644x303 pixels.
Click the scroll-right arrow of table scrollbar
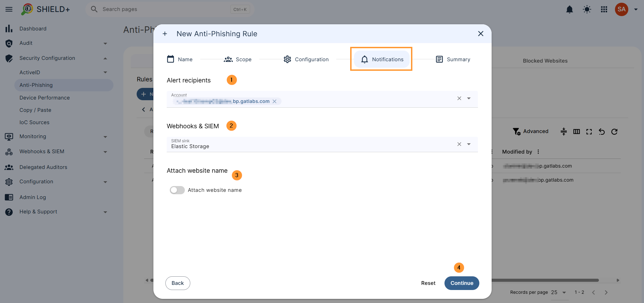coord(618,280)
